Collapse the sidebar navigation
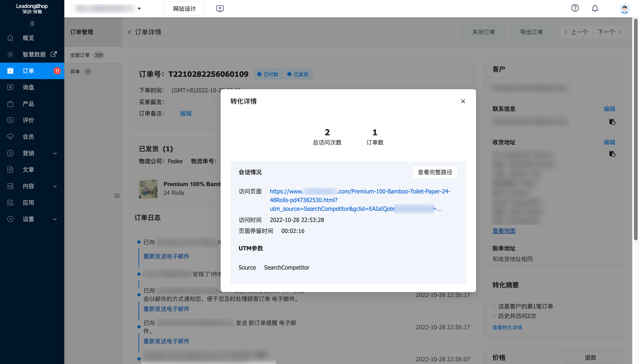This screenshot has height=364, width=639. point(32,23)
